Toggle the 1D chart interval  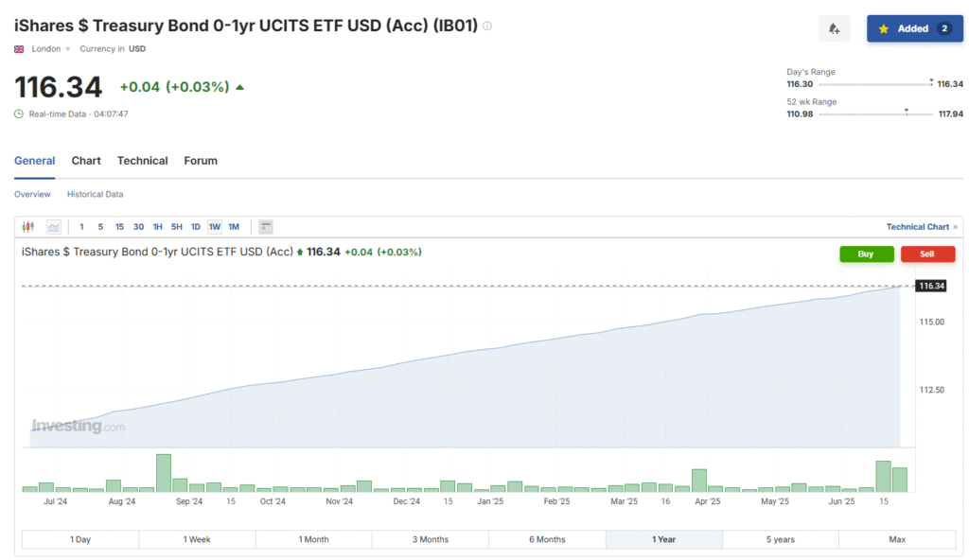[196, 227]
